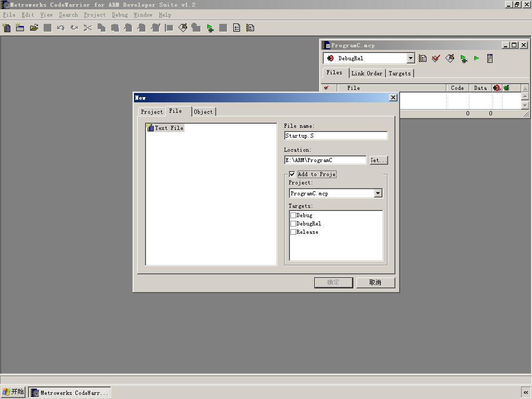Open target settings in ProgramC.mcp window

click(x=422, y=58)
